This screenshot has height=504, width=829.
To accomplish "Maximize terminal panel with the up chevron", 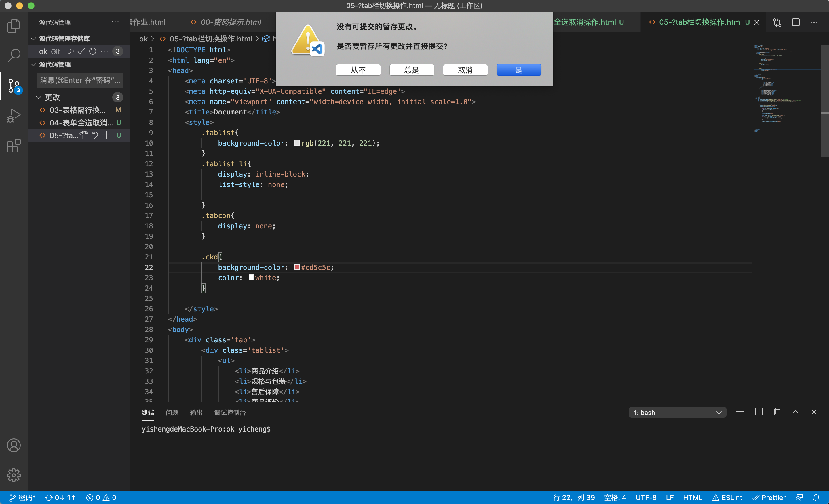I will point(795,412).
